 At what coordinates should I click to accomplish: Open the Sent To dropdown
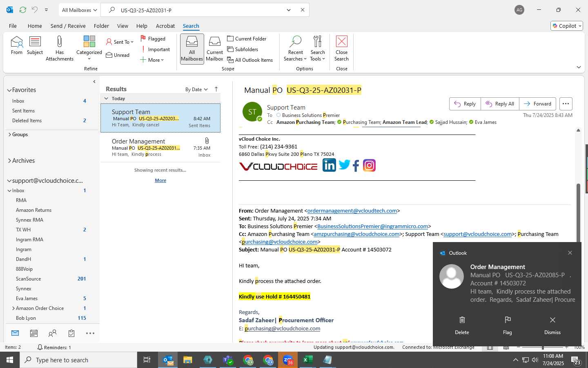click(120, 42)
